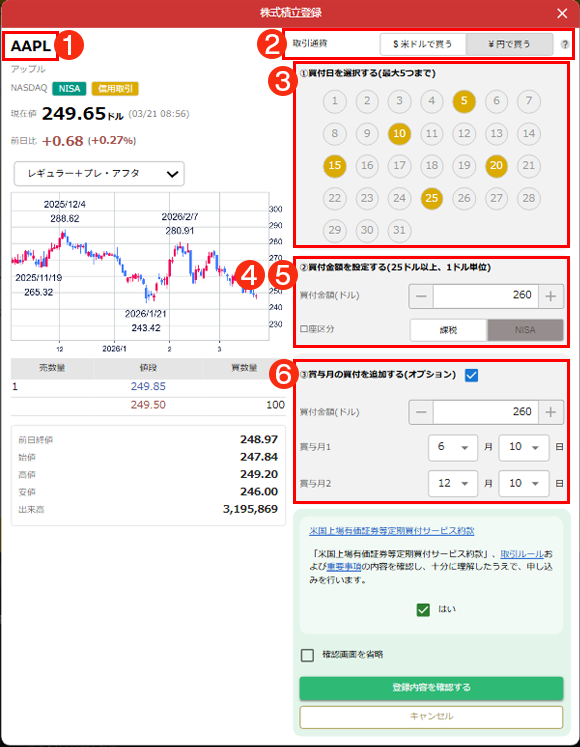Close the stock accumulation registration dialog
Viewport: 580px width, 747px height.
pos(562,13)
